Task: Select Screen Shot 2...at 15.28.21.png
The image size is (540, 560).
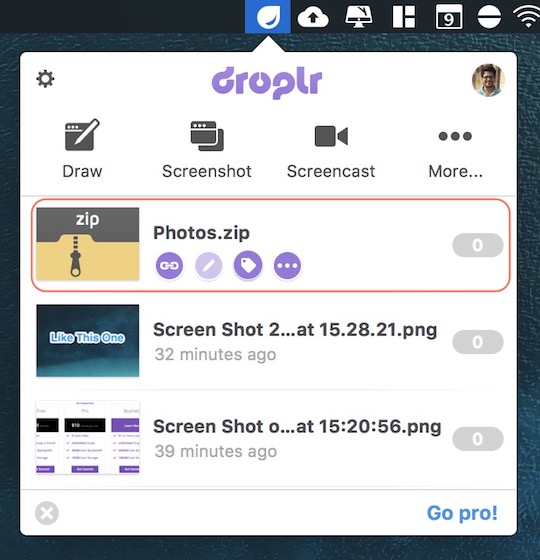Action: point(295,330)
